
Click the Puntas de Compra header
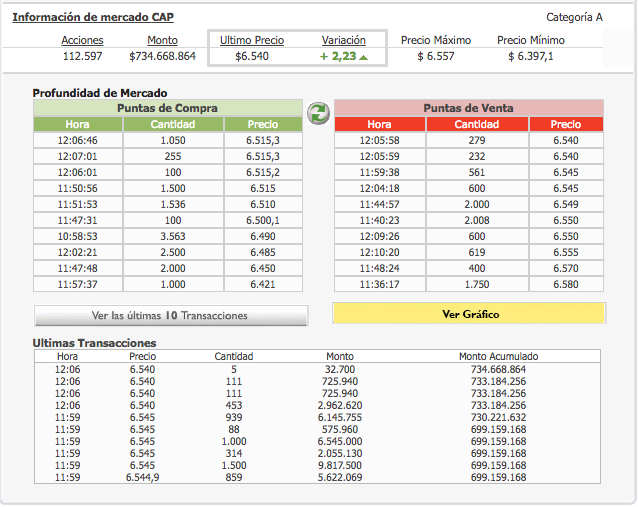click(168, 108)
